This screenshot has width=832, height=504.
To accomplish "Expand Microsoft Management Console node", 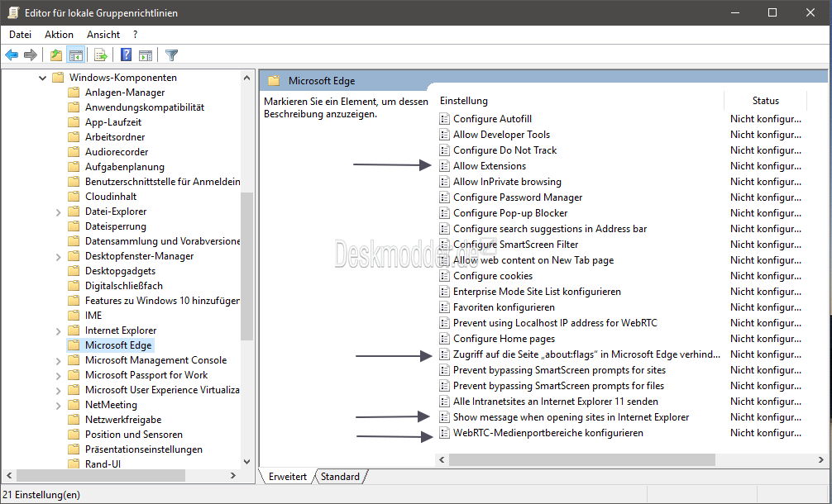I will point(59,360).
